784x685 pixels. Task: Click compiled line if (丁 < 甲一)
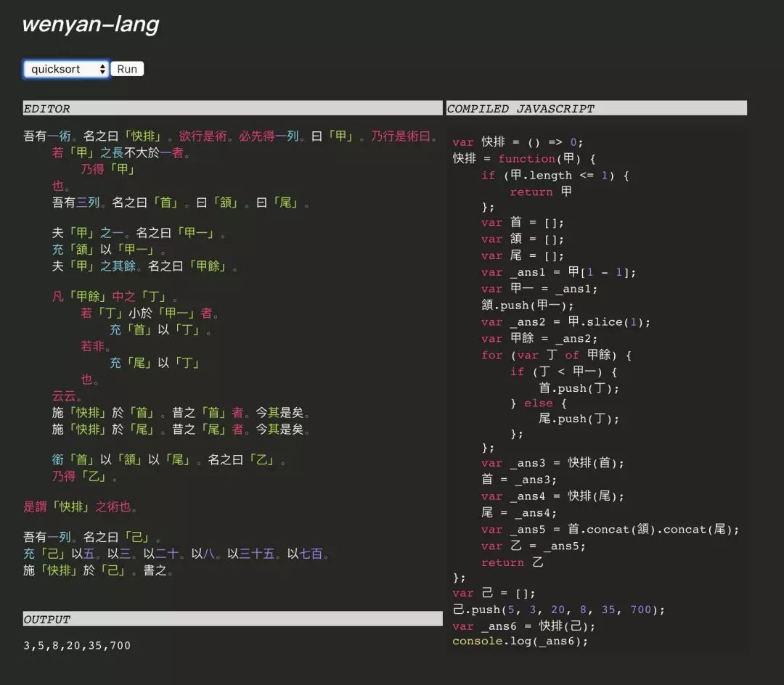tap(563, 372)
